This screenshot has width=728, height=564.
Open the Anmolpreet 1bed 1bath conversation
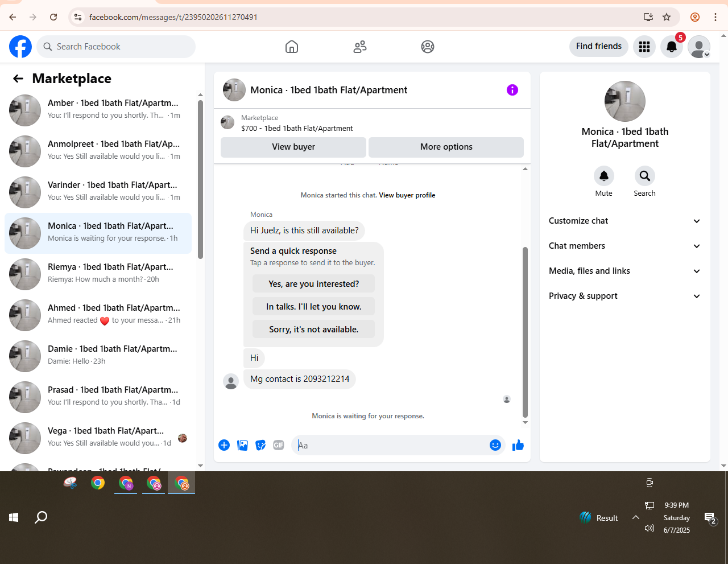98,151
